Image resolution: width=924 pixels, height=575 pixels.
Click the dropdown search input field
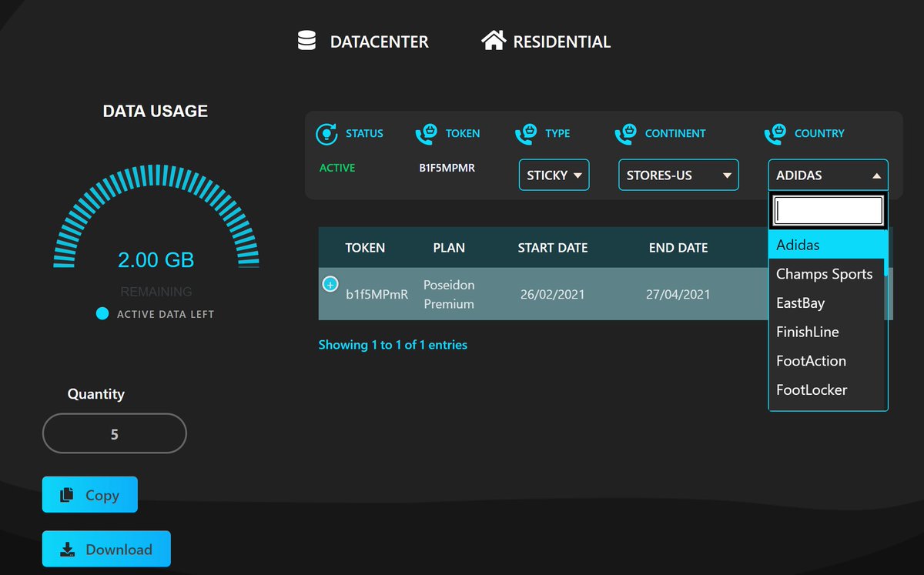point(828,210)
